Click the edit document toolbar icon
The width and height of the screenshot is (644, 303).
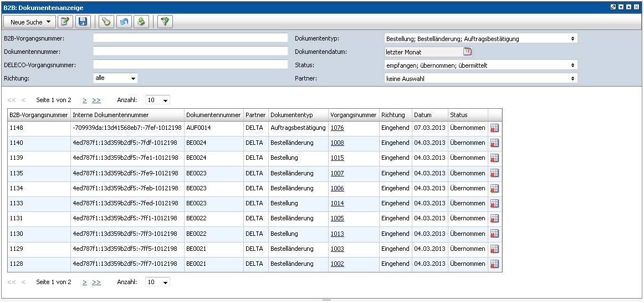point(66,22)
